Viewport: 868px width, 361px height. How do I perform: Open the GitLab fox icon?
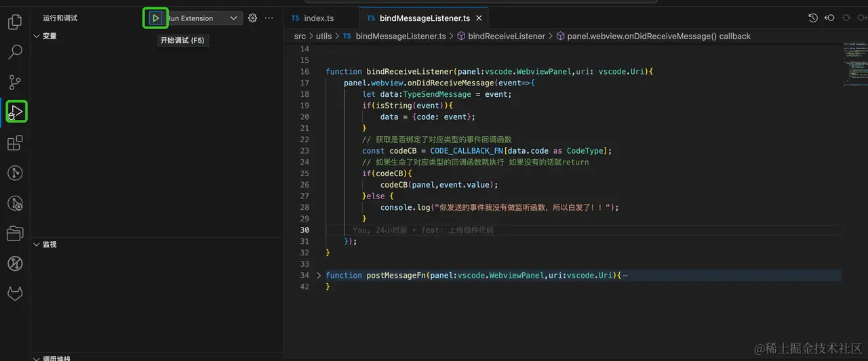[x=14, y=293]
